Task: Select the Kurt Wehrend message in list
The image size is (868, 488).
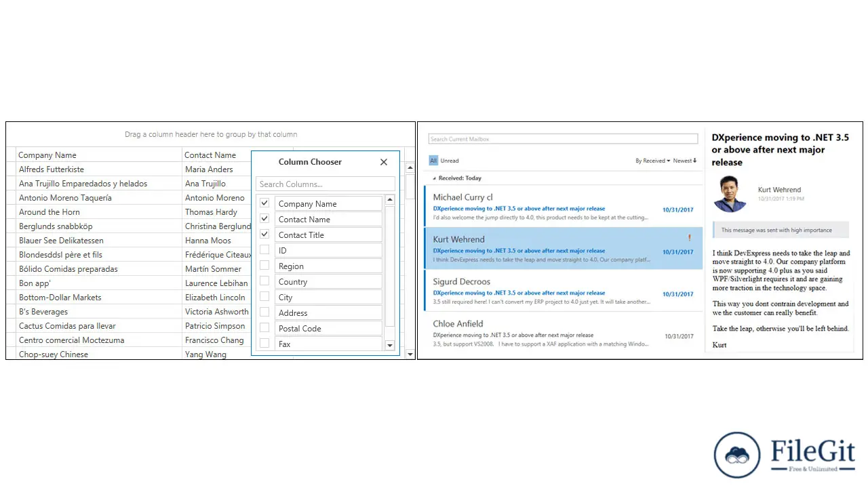Action: point(563,249)
